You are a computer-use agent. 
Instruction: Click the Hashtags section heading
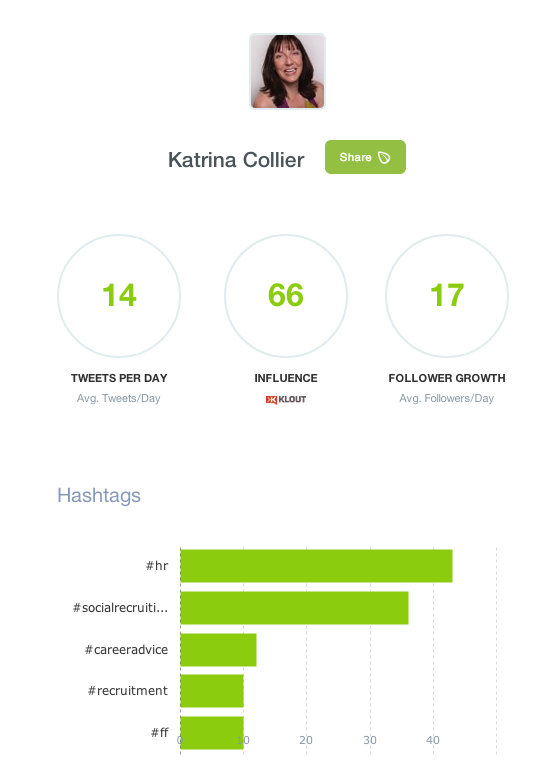tap(99, 495)
